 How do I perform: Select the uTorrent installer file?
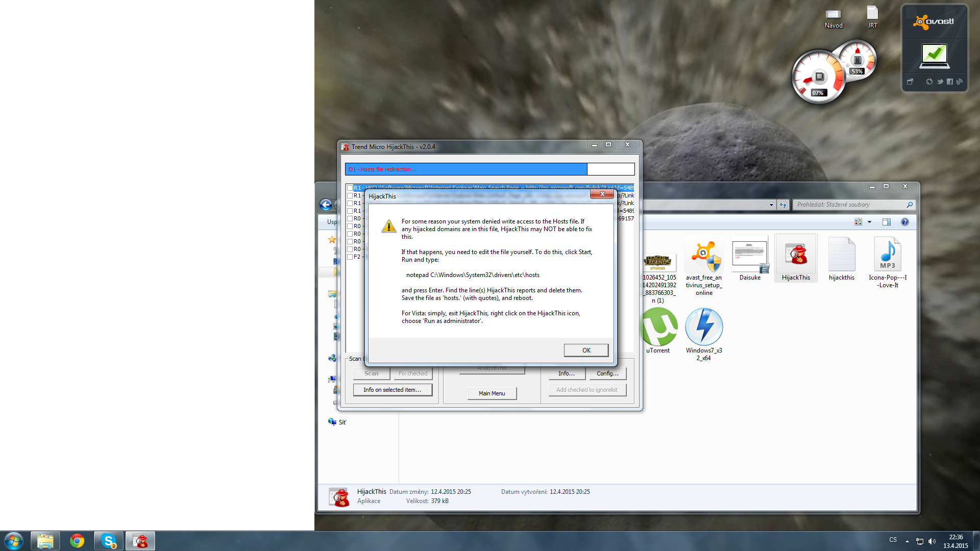(658, 331)
